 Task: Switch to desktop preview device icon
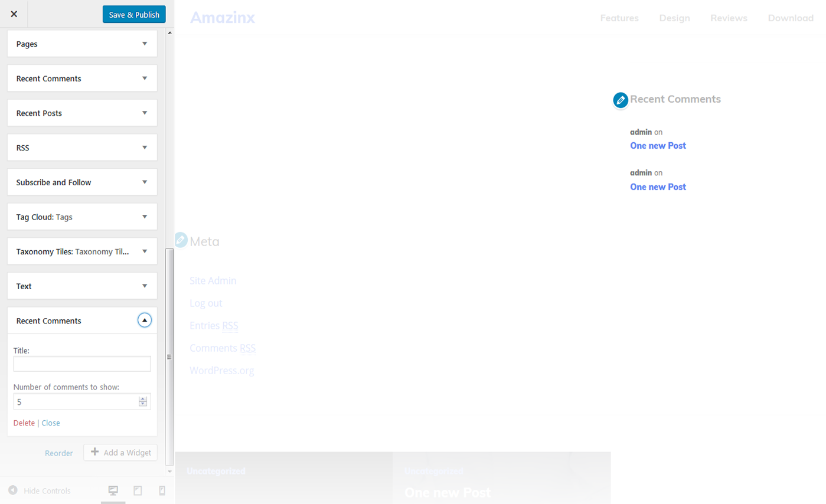coord(113,490)
